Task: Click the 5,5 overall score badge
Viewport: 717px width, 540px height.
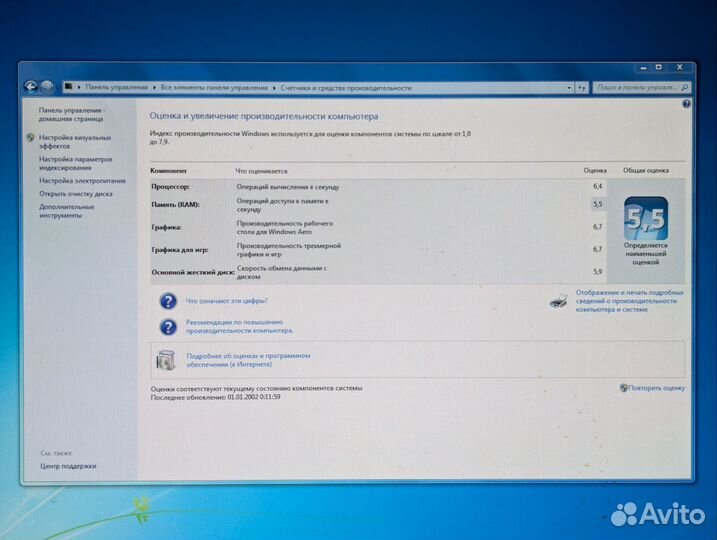Action: tap(646, 219)
